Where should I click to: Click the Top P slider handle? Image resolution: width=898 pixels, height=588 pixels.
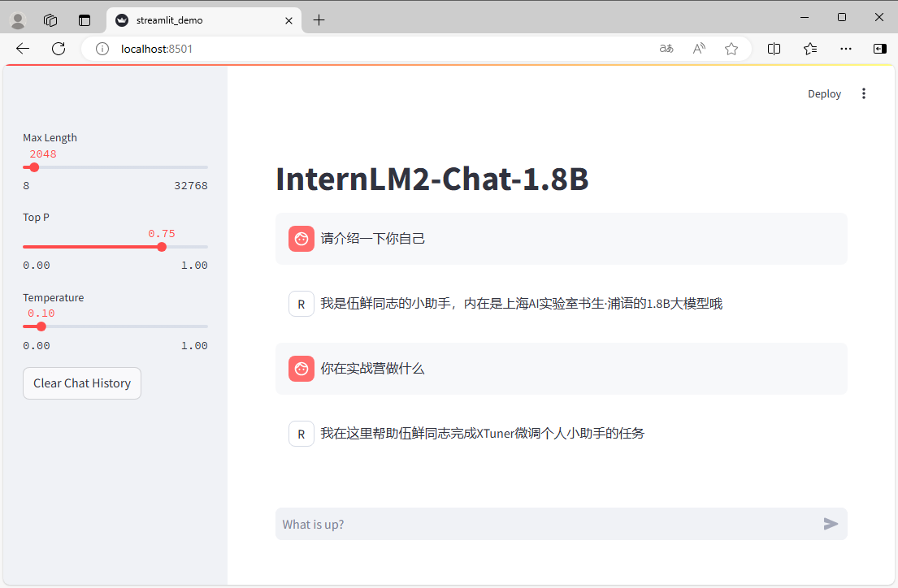(162, 247)
